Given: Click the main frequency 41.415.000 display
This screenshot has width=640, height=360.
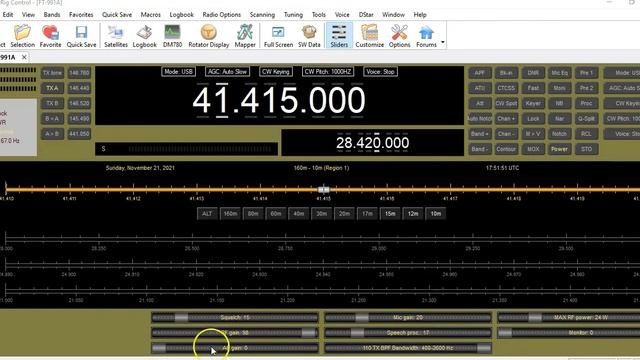Looking at the screenshot, I should [279, 100].
